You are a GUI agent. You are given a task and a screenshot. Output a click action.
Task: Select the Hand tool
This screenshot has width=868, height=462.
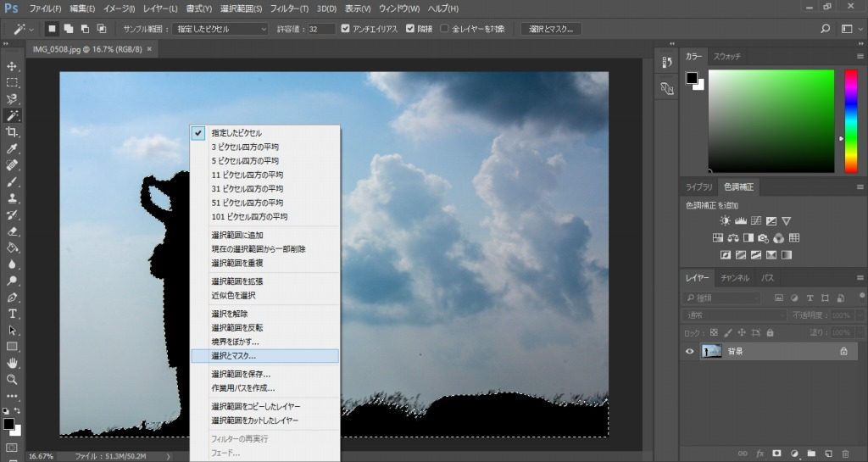13,363
